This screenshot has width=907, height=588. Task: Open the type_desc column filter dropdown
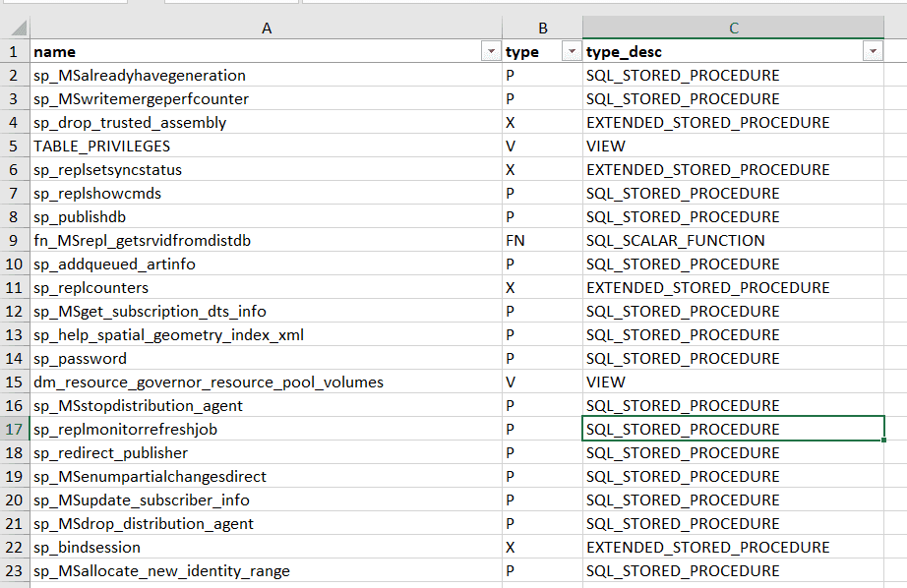point(873,51)
